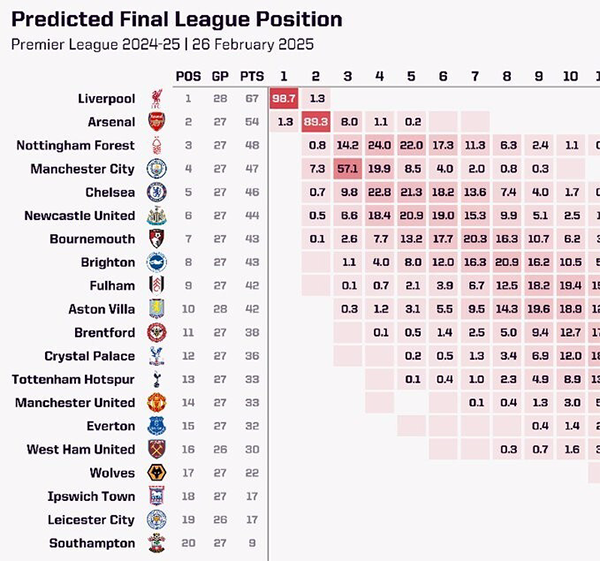
Task: Click Liverpool's 98.7 probability cell
Action: coord(284,98)
